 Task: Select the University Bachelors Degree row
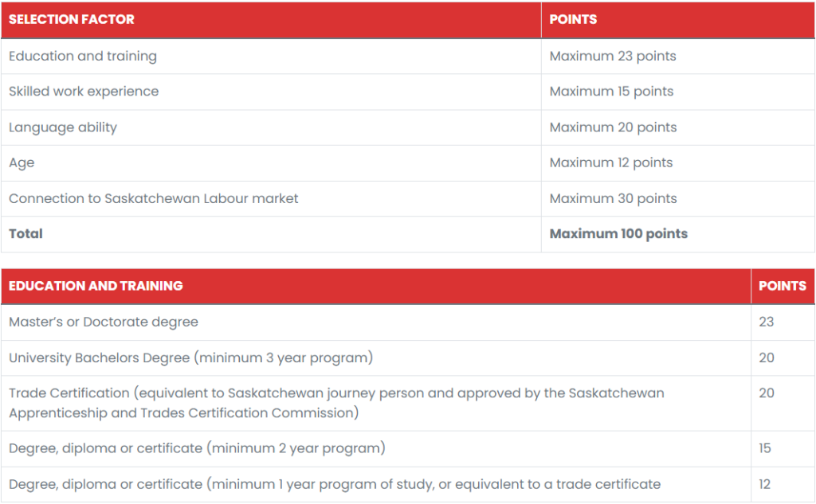tap(408, 358)
